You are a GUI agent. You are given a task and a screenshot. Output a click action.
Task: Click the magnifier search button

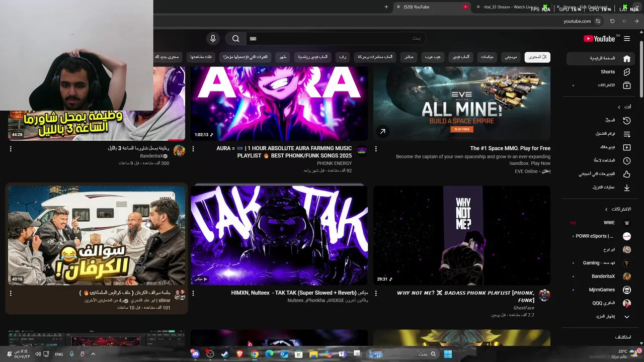pos(235,39)
